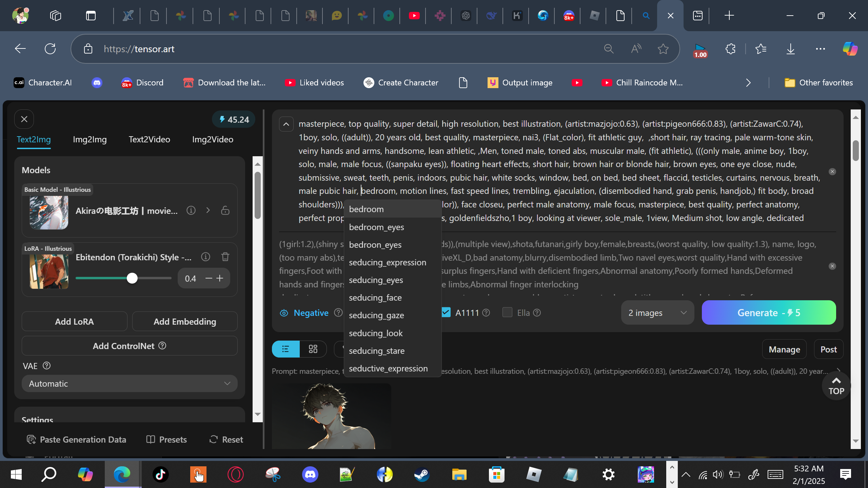The height and width of the screenshot is (488, 868).
Task: Select seducing_gaze from autocomplete list
Action: coord(376,315)
